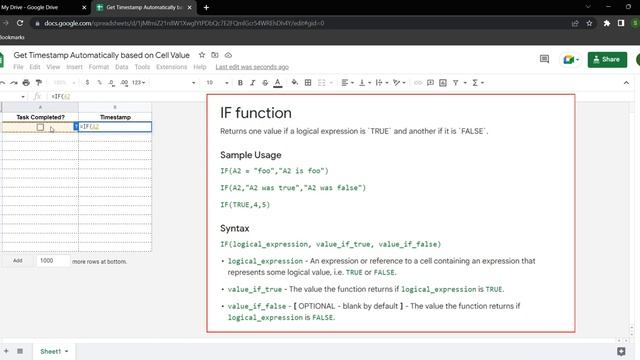
Task: Open the text rotation dropdown
Action: click(x=399, y=83)
